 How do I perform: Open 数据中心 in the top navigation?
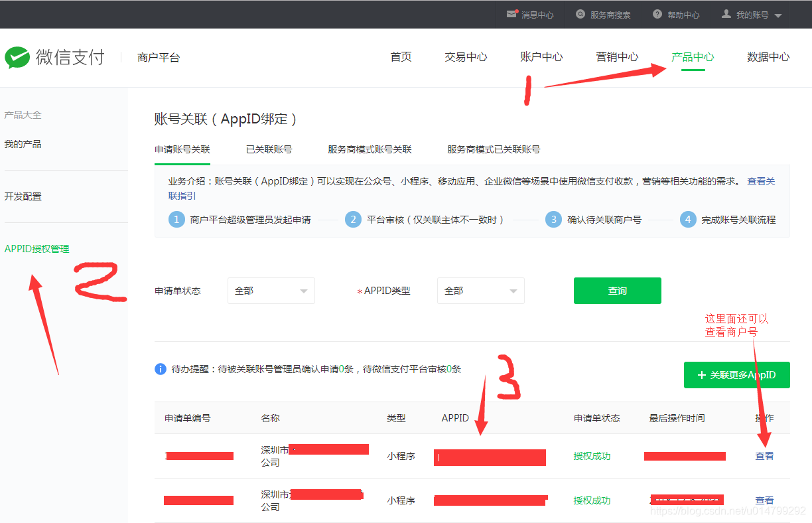[768, 57]
